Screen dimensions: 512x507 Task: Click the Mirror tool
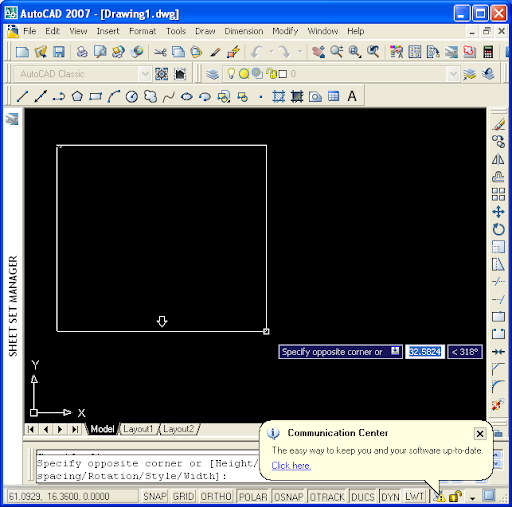tap(498, 160)
